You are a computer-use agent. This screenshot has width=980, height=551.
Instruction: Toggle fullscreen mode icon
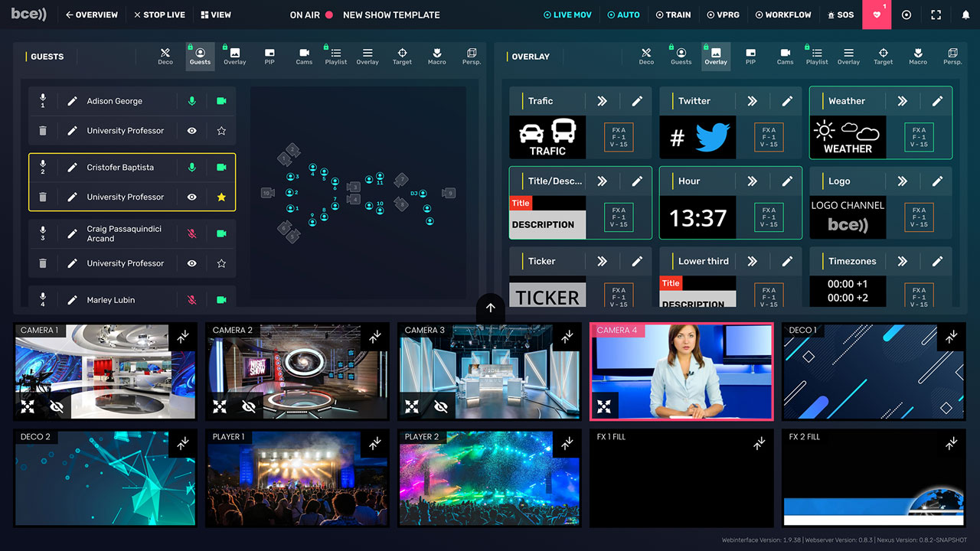pos(936,15)
